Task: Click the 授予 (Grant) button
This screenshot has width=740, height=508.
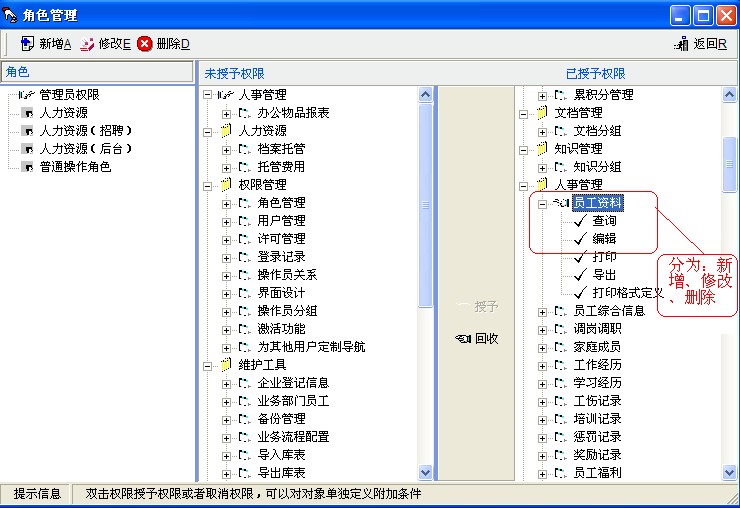Action: (x=477, y=307)
